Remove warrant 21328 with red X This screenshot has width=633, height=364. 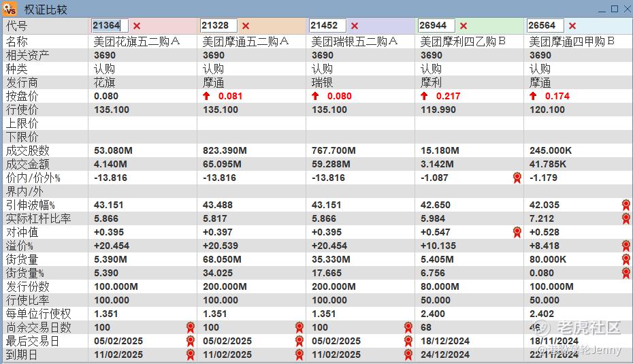click(x=246, y=26)
